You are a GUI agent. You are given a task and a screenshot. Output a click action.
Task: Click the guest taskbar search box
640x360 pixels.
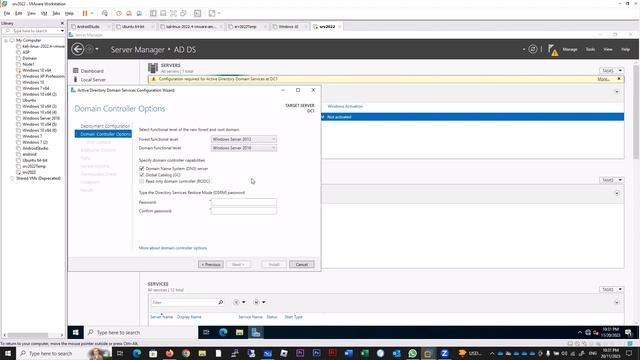point(141,332)
